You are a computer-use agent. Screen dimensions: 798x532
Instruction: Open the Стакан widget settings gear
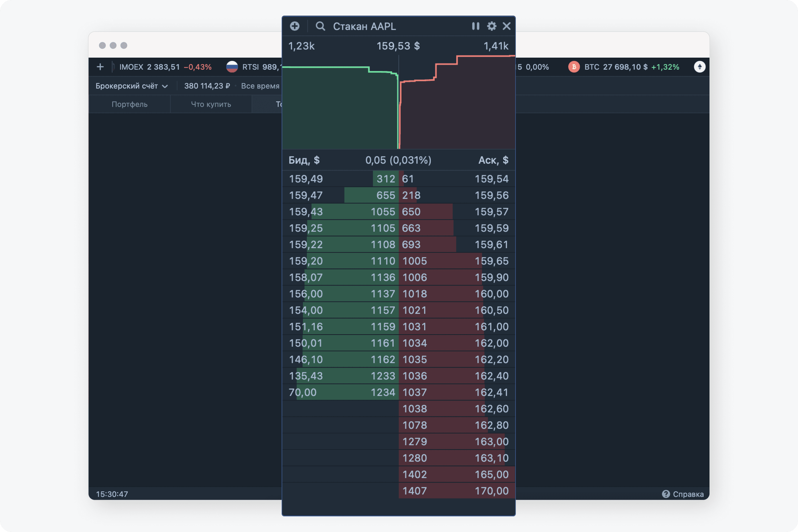click(x=492, y=26)
